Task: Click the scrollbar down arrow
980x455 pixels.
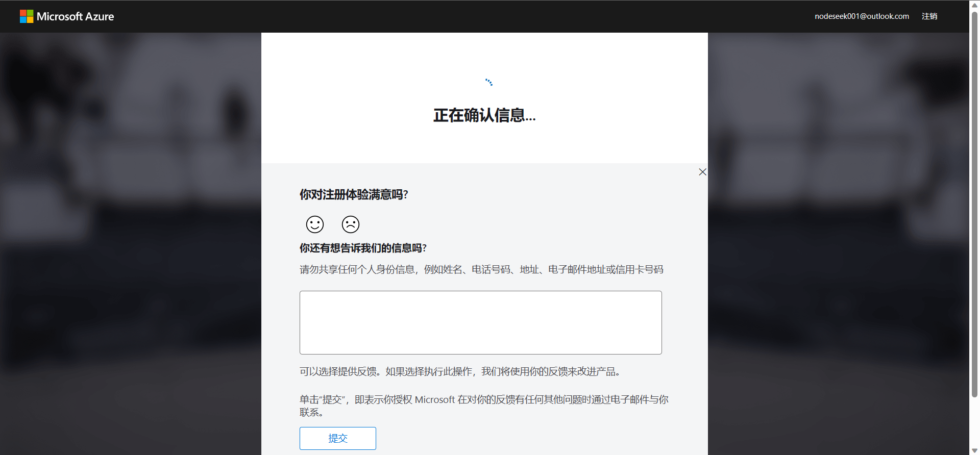Action: click(974, 450)
